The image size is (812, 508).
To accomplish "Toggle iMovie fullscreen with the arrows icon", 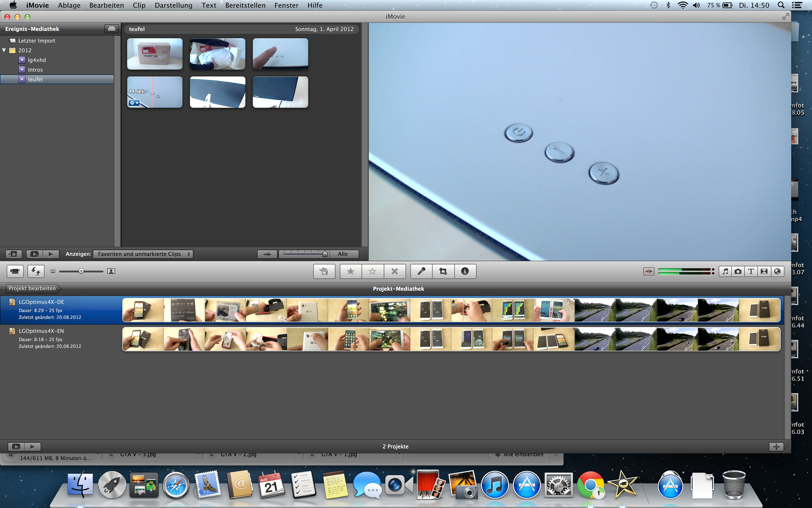I will [785, 16].
